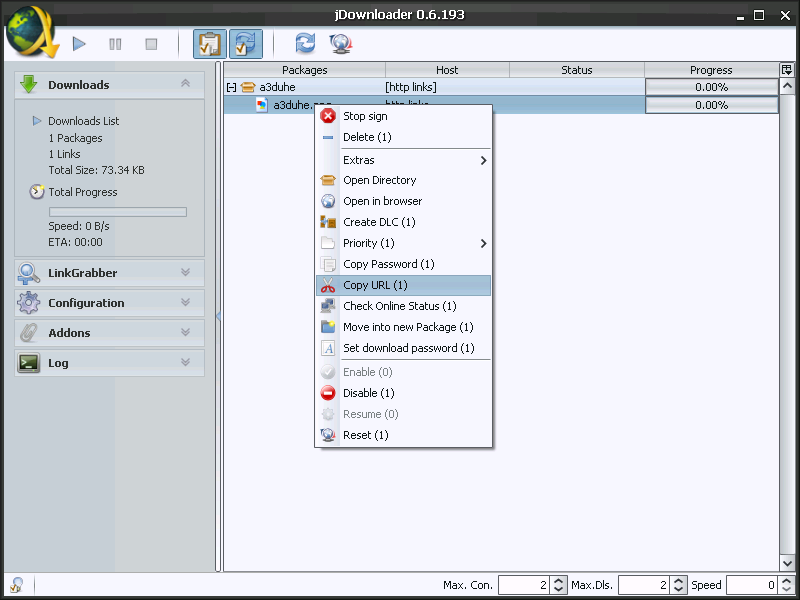Click the selected file's progress bar
Screen dimensions: 800x600
(712, 105)
